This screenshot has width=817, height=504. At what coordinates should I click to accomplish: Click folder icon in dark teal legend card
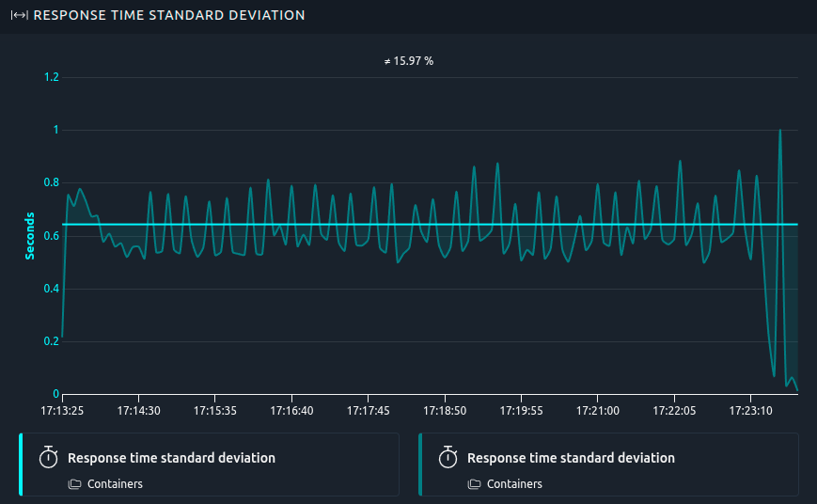475,484
